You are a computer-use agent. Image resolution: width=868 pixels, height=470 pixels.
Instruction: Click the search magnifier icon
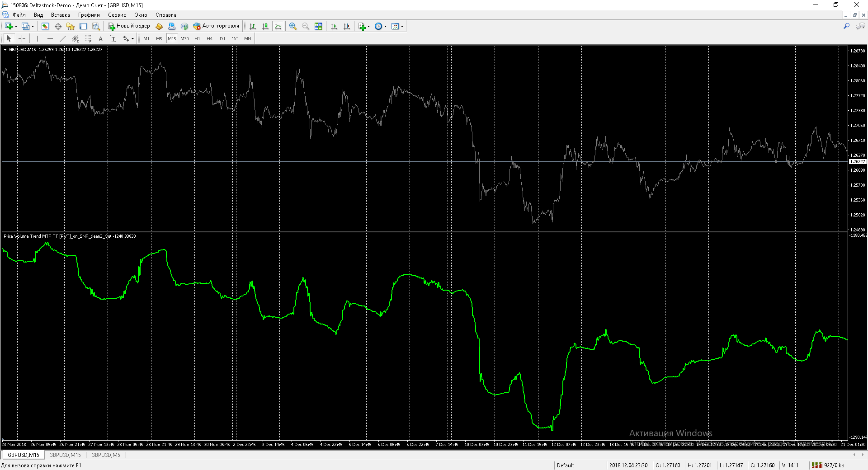(x=846, y=26)
